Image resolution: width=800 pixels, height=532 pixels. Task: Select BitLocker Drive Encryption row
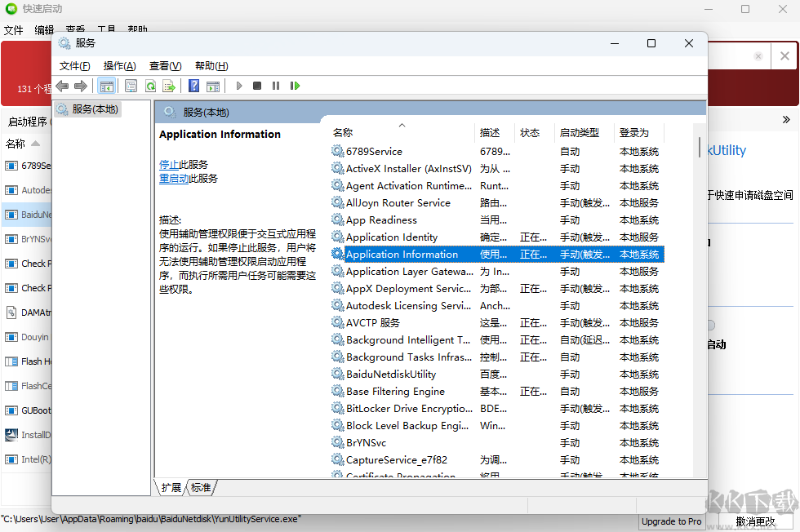coord(497,408)
